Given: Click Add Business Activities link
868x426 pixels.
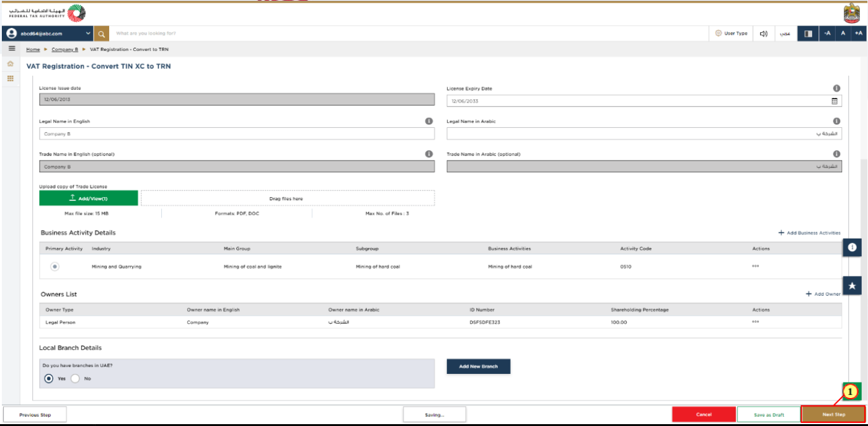Looking at the screenshot, I should point(809,233).
